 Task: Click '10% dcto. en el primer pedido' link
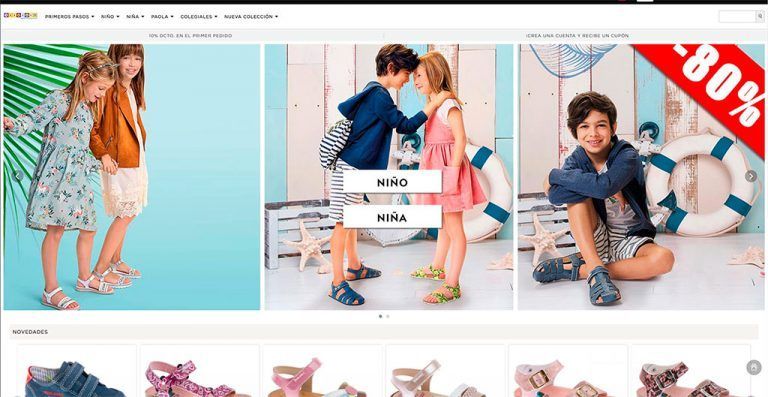point(191,36)
